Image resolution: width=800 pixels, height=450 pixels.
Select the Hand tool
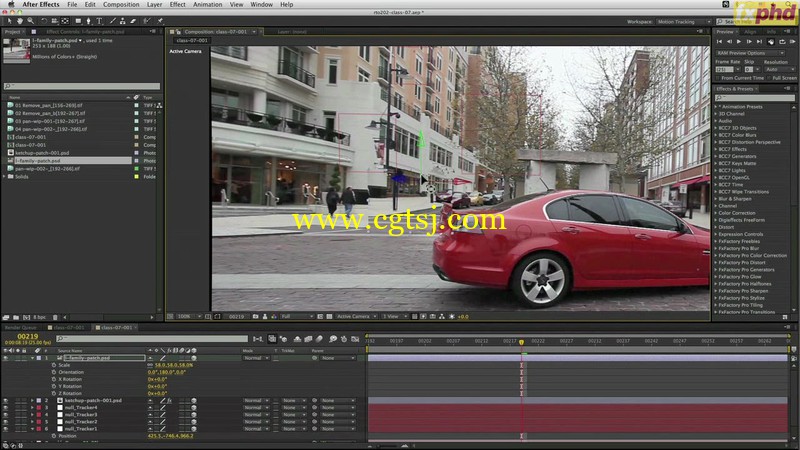pos(20,21)
